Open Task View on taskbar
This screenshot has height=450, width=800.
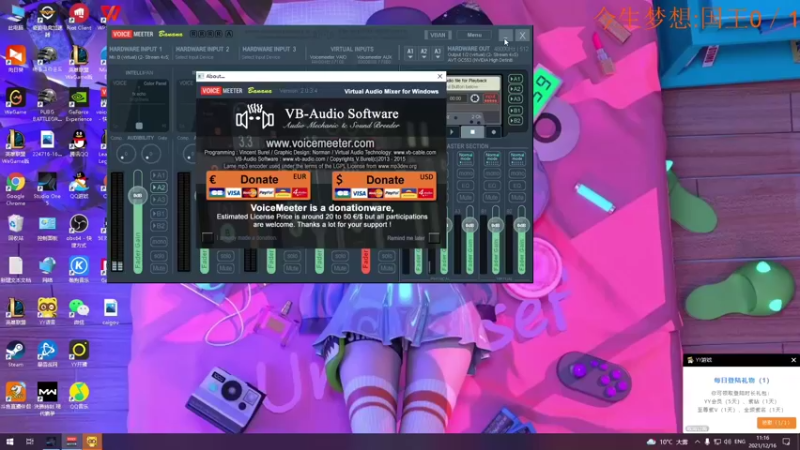30,441
